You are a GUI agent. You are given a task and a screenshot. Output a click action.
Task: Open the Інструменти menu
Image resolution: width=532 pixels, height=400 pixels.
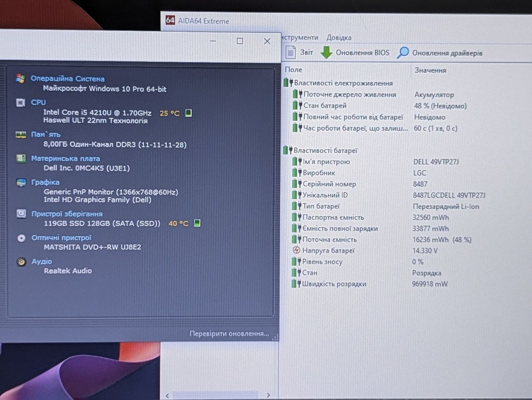pos(300,37)
